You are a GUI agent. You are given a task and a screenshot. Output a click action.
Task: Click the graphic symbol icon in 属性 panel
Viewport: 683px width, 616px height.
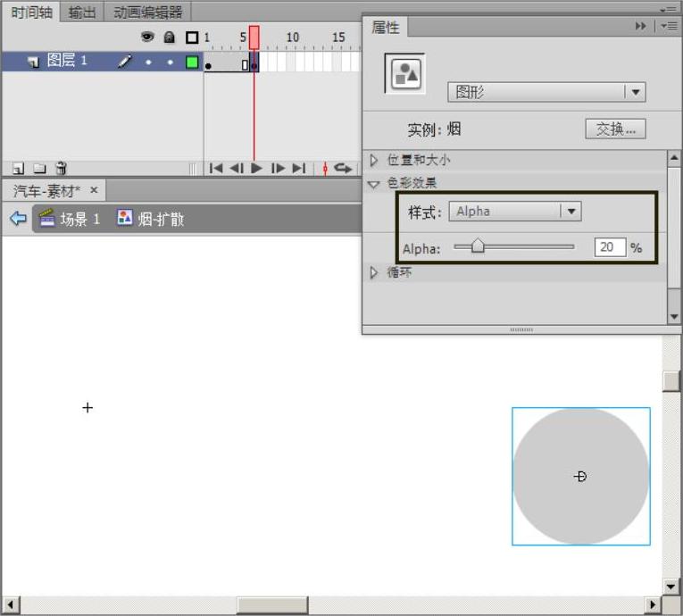click(x=404, y=74)
